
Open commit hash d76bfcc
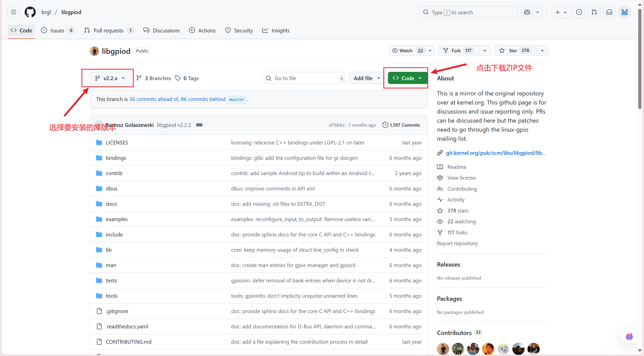337,125
